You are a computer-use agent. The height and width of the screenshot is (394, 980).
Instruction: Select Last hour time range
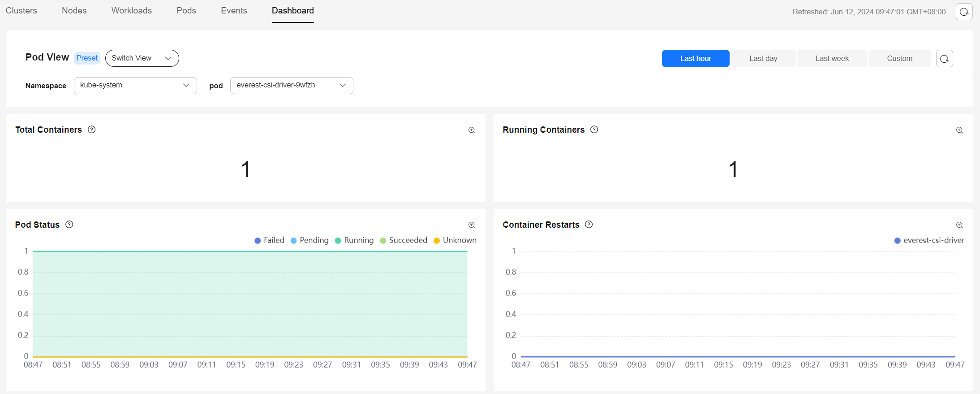click(x=696, y=59)
